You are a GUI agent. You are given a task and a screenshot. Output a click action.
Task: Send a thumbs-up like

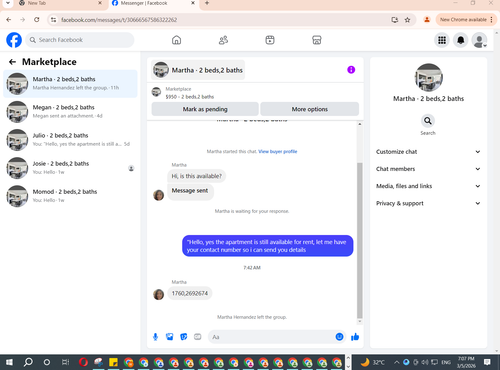pyautogui.click(x=355, y=337)
